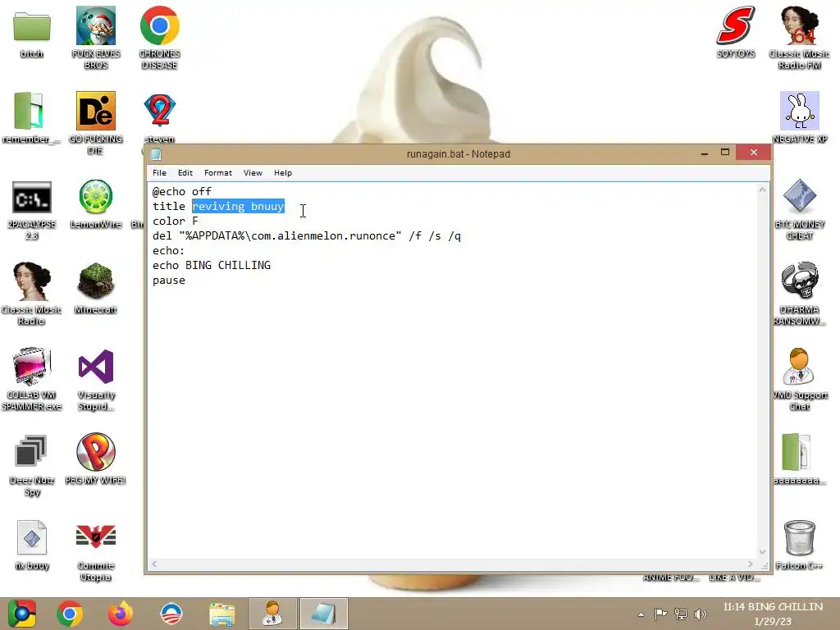The width and height of the screenshot is (840, 630).
Task: Open the network tray icon
Action: click(x=680, y=614)
